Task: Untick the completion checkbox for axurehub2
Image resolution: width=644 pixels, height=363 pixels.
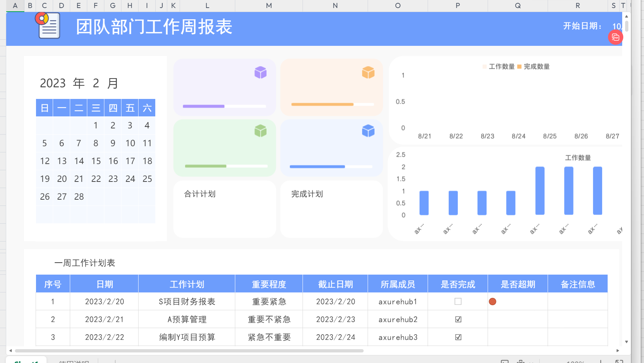Action: coord(458,319)
